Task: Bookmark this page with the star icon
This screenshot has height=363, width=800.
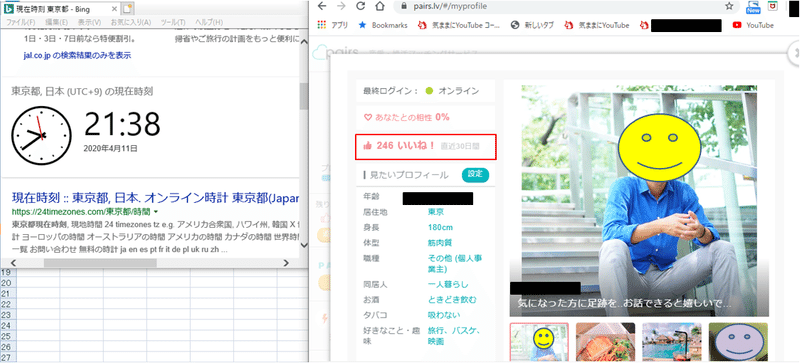Action: click(x=729, y=6)
